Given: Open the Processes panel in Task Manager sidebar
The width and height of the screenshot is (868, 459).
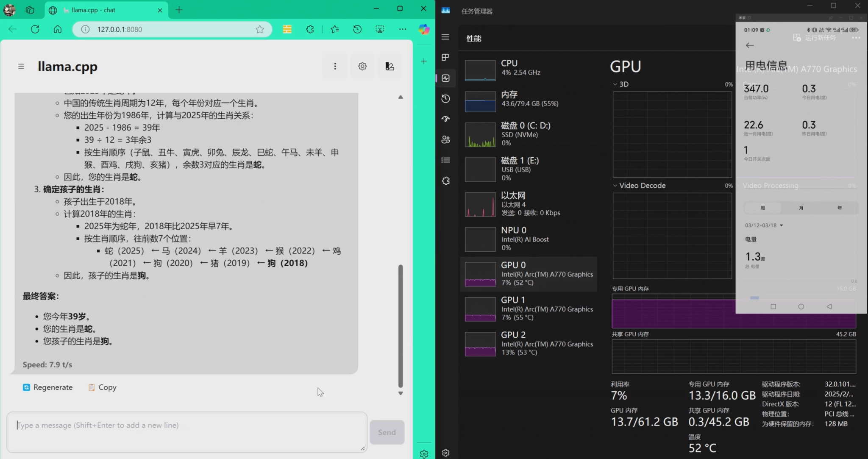Looking at the screenshot, I should pos(445,57).
